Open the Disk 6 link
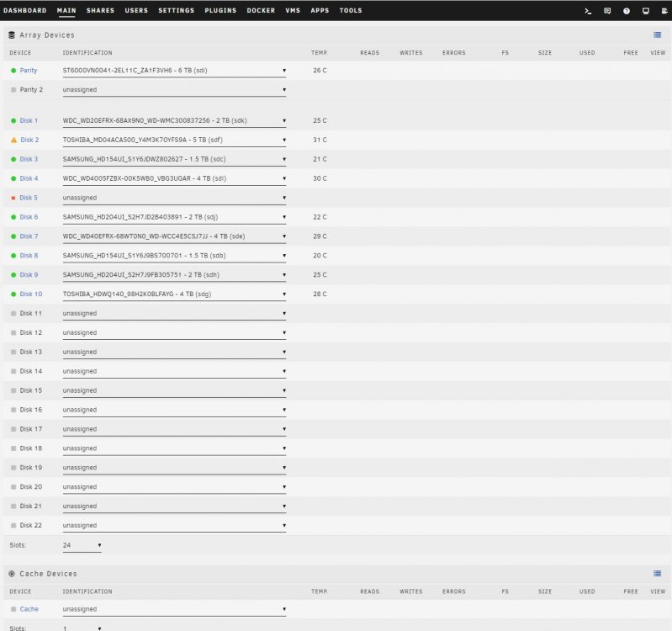This screenshot has width=672, height=631. pyautogui.click(x=29, y=217)
